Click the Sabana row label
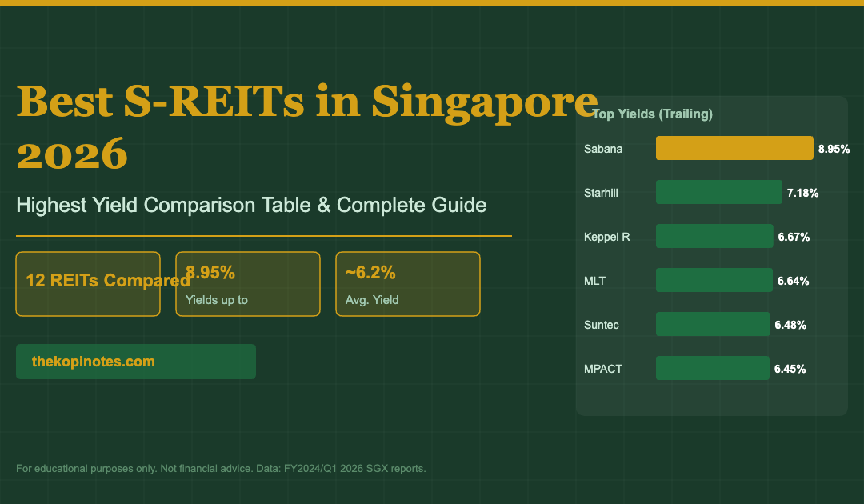864x504 pixels. pos(603,149)
